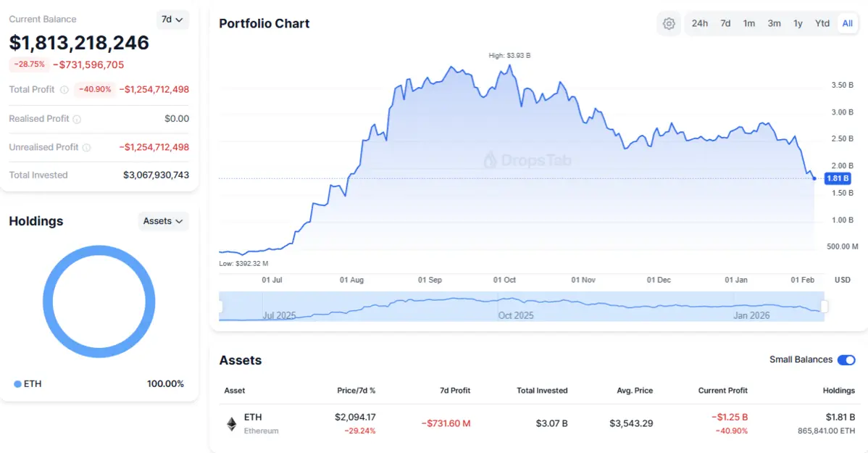Click the right handle of the chart range slider
This screenshot has height=453, width=868.
click(825, 307)
